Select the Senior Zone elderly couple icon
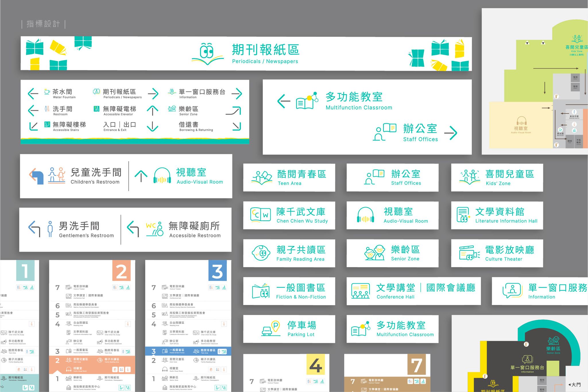588x392 pixels. coord(374,253)
